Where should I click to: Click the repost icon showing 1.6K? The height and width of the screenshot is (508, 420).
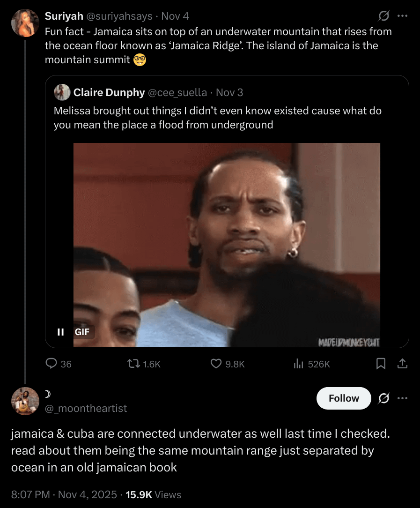pyautogui.click(x=133, y=364)
